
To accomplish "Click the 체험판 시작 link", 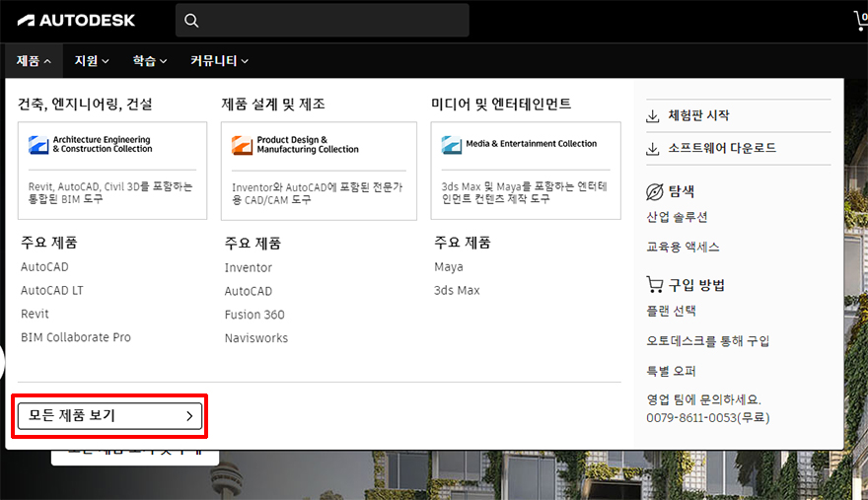I will tap(698, 115).
